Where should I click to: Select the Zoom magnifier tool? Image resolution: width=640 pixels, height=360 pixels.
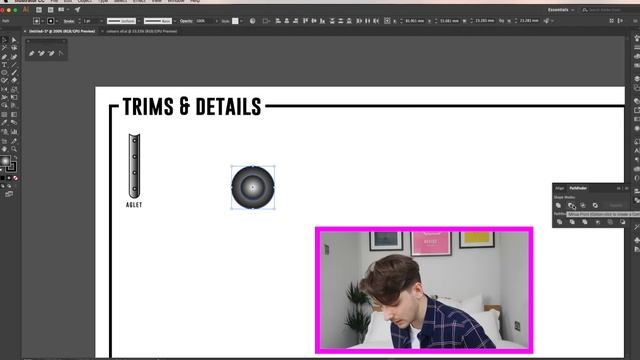[14, 149]
